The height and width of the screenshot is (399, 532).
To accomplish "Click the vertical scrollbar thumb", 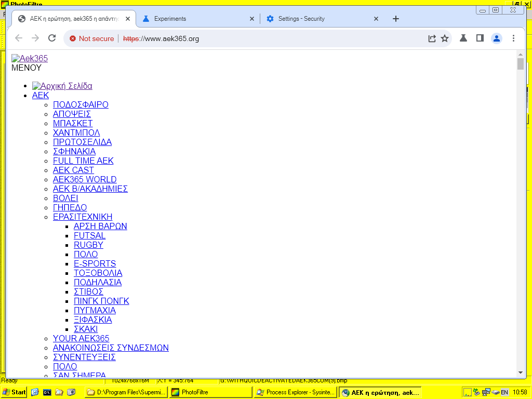I will tap(521, 64).
